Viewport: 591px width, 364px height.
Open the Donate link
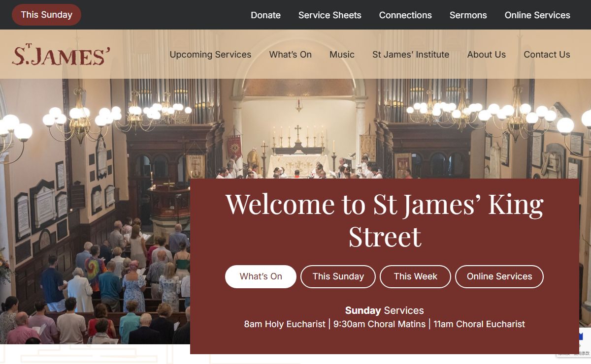(265, 15)
